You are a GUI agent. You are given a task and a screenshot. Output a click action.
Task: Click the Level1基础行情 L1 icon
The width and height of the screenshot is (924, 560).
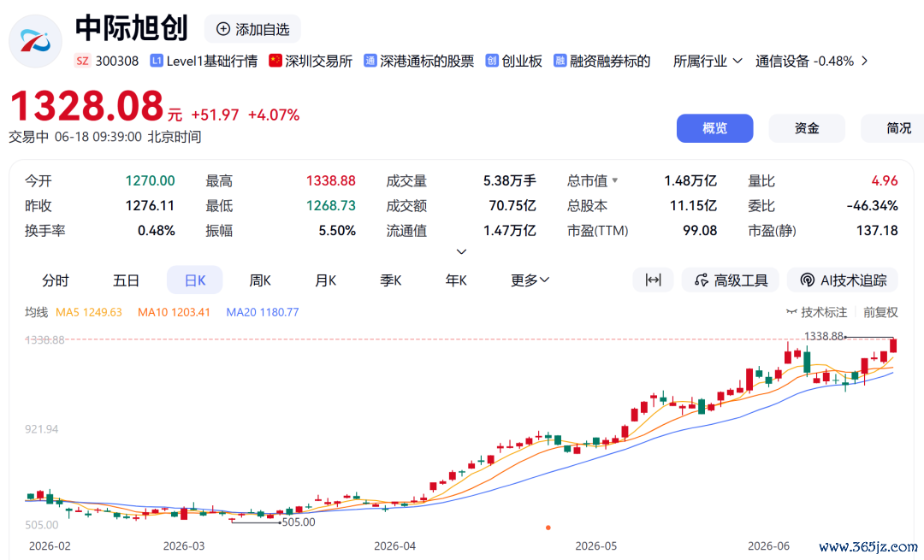tap(157, 61)
